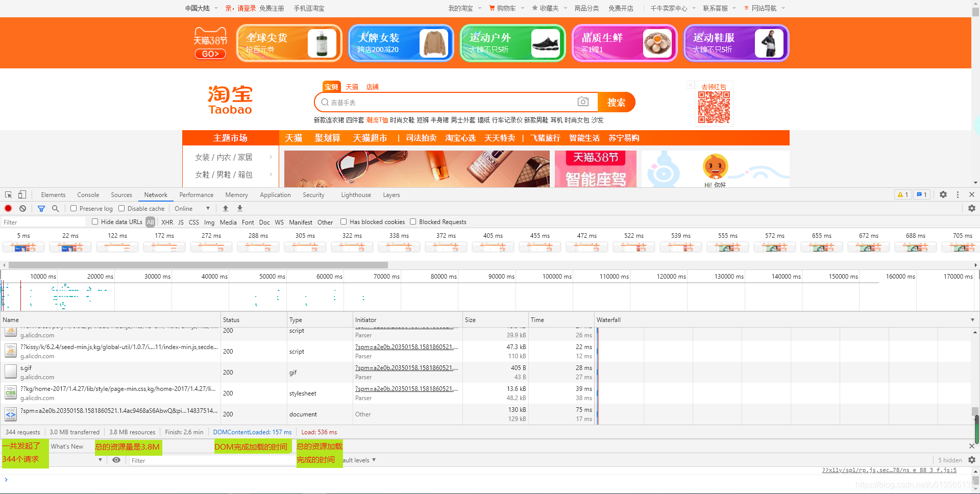Viewport: 980px width, 494px height.
Task: Open network search with magnifier icon
Action: pyautogui.click(x=56, y=208)
